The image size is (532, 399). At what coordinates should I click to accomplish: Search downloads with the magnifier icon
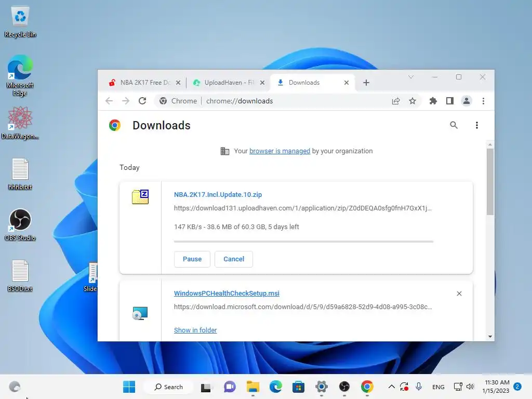point(454,125)
